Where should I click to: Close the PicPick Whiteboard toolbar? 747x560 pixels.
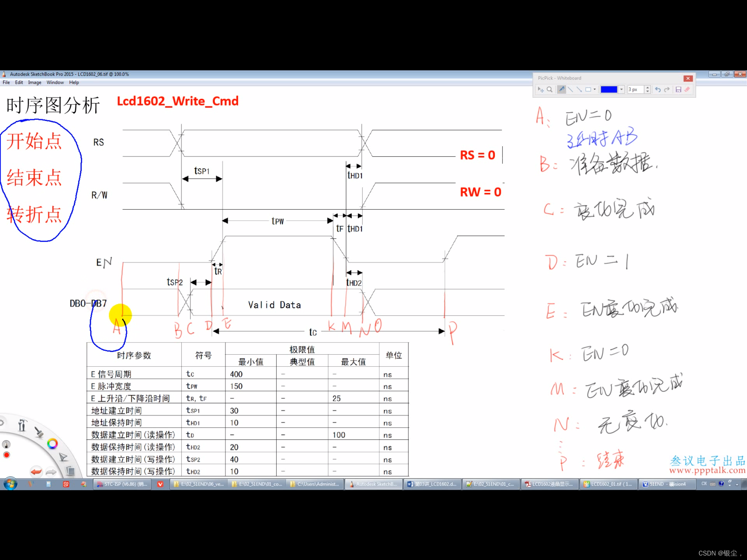coord(688,78)
